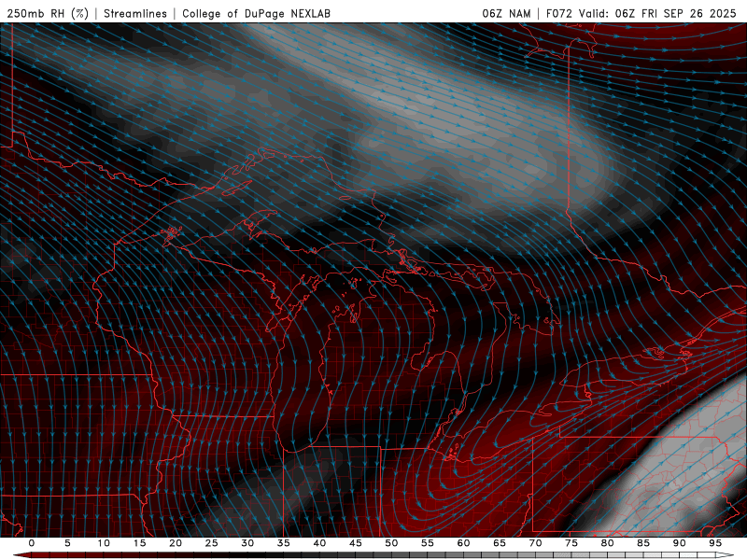The height and width of the screenshot is (560, 747).
Task: Click the color scale label "0"
Action: coord(32,543)
